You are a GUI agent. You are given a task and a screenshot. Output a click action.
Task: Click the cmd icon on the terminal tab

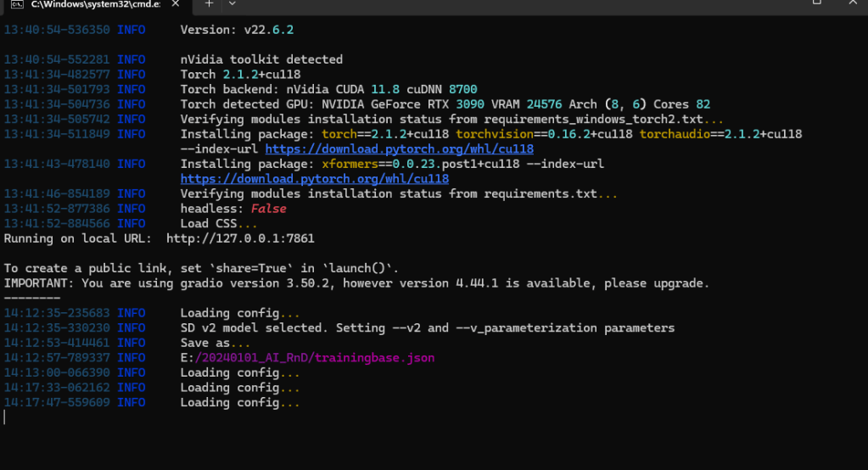(x=15, y=5)
